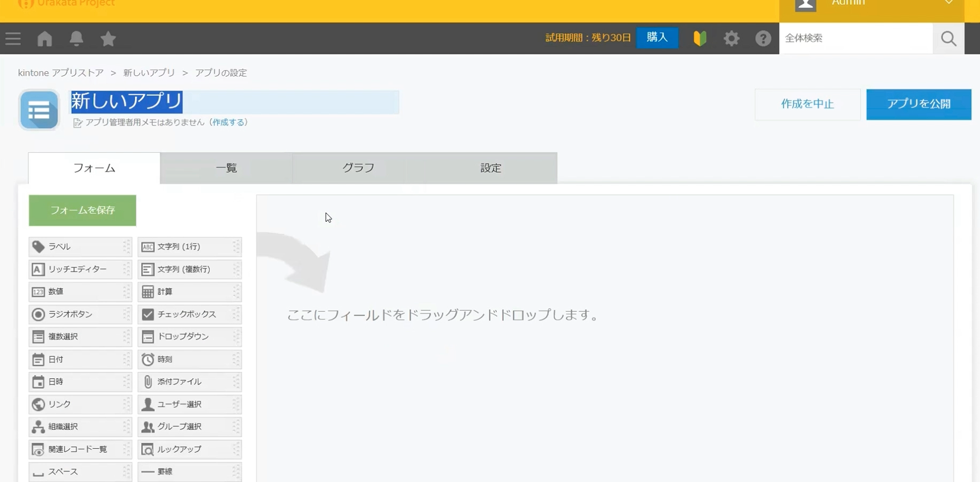The height and width of the screenshot is (482, 980).
Task: Switch to the グラフ tab
Action: [358, 168]
